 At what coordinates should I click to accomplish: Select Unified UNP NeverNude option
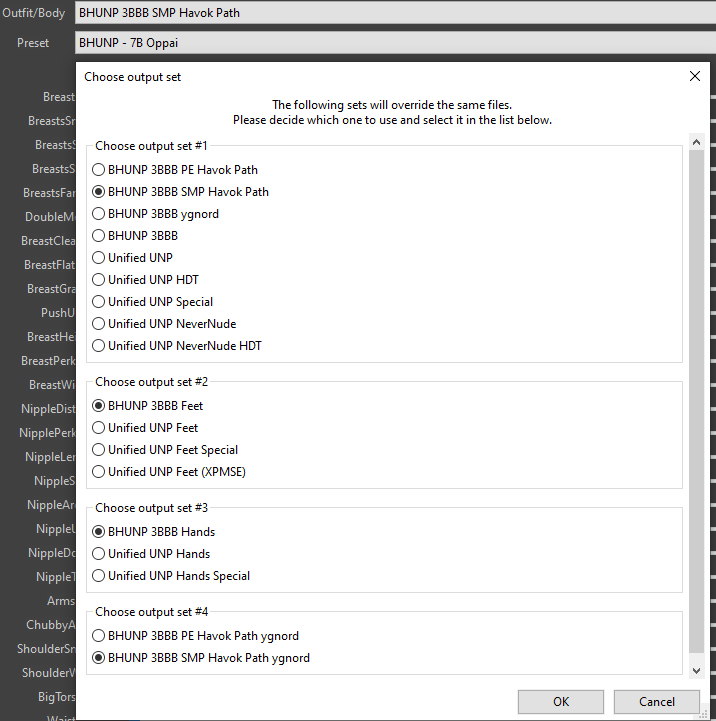click(x=98, y=324)
